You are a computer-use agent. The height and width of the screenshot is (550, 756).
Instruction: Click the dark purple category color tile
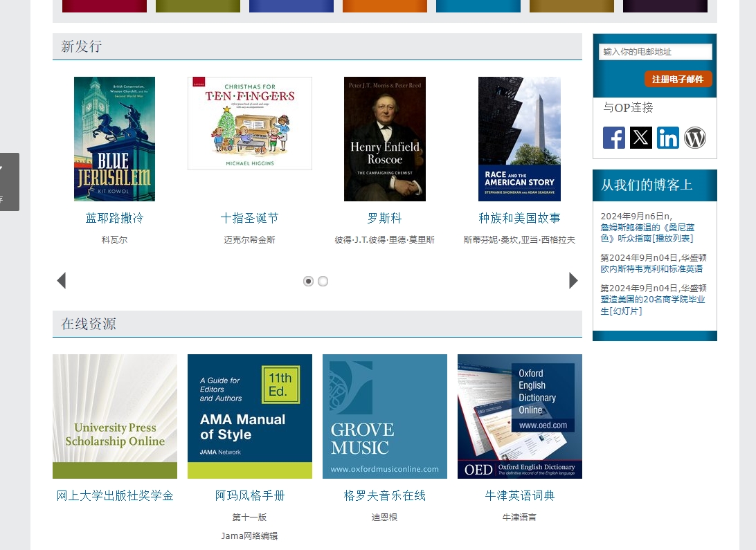click(x=665, y=6)
